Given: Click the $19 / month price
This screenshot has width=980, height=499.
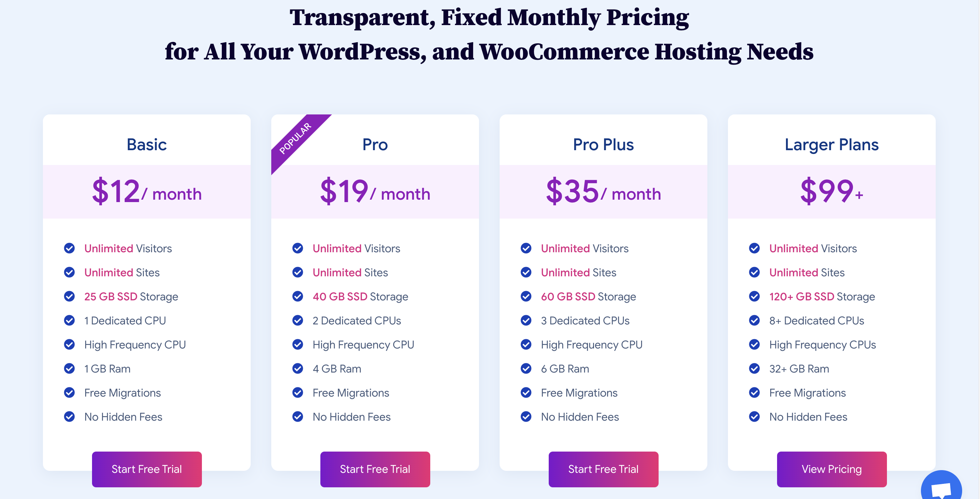Looking at the screenshot, I should coord(375,191).
